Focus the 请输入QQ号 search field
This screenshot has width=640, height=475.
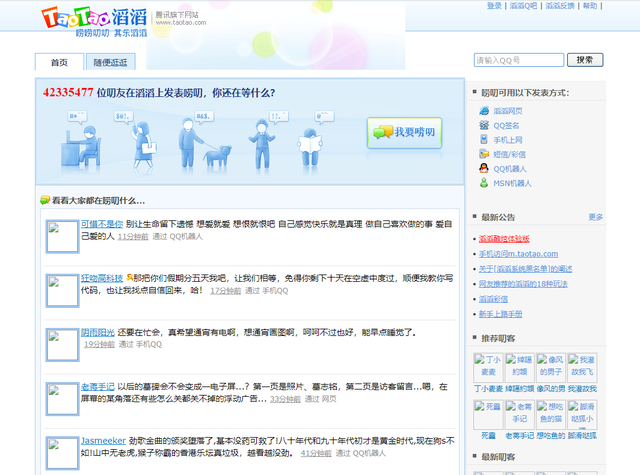point(519,60)
